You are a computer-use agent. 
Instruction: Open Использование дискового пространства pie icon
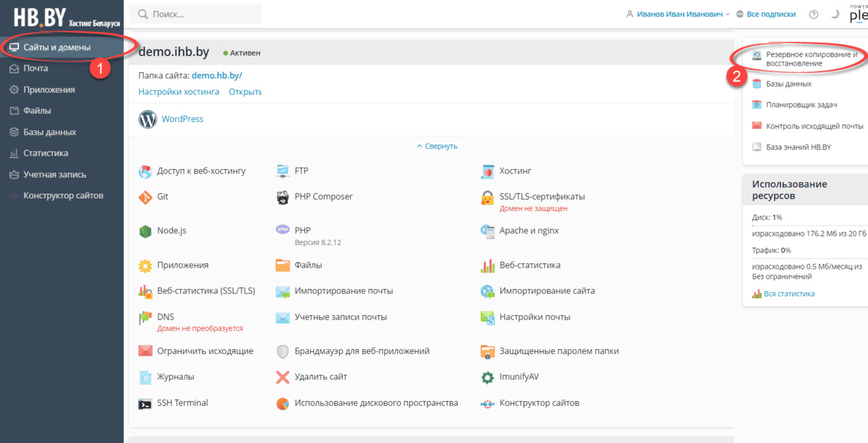pyautogui.click(x=283, y=403)
